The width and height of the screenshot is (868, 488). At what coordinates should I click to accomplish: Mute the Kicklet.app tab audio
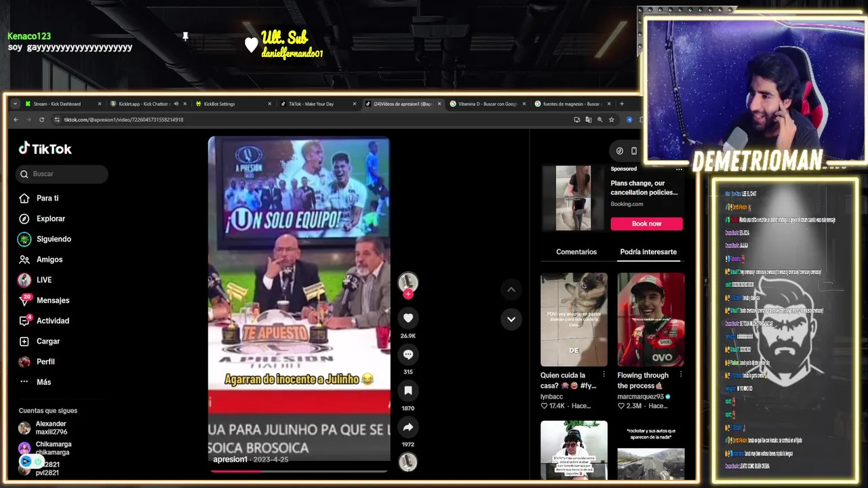pyautogui.click(x=176, y=104)
